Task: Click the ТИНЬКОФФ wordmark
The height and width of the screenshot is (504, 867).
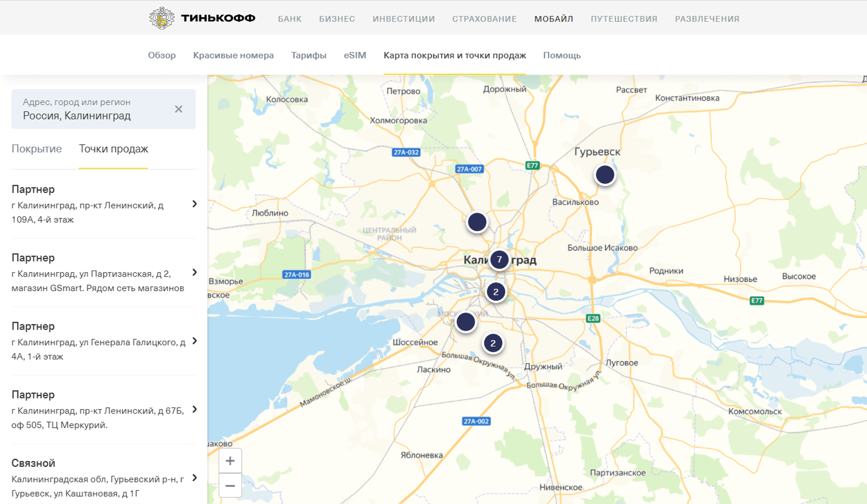Action: point(218,18)
